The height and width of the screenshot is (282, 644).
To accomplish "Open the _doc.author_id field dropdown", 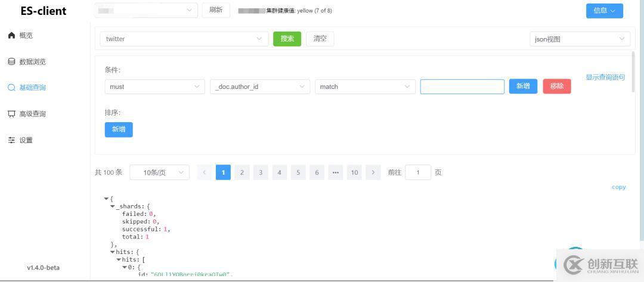I will coord(260,86).
